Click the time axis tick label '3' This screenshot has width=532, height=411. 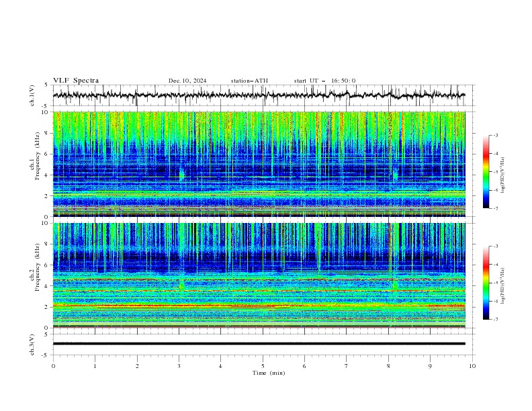click(x=179, y=366)
